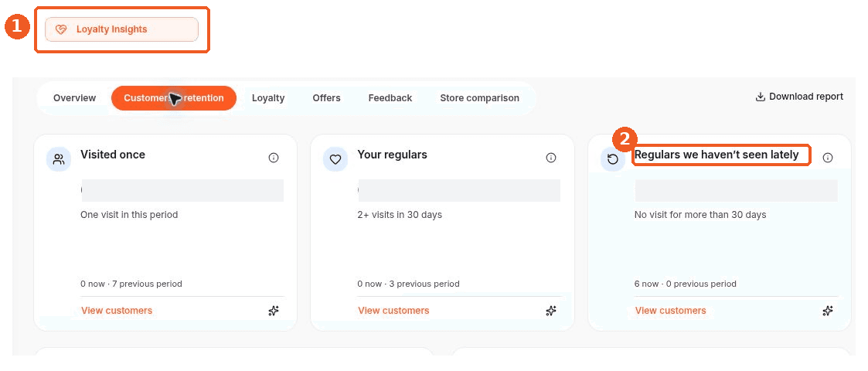This screenshot has height=371, width=868.
Task: Click 'Regulars we haven't seen lately' title
Action: pyautogui.click(x=717, y=155)
